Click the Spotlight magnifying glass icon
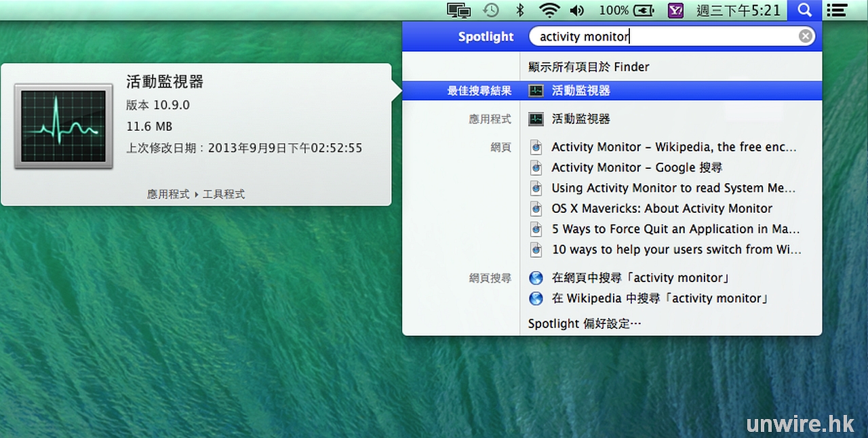 pos(804,10)
